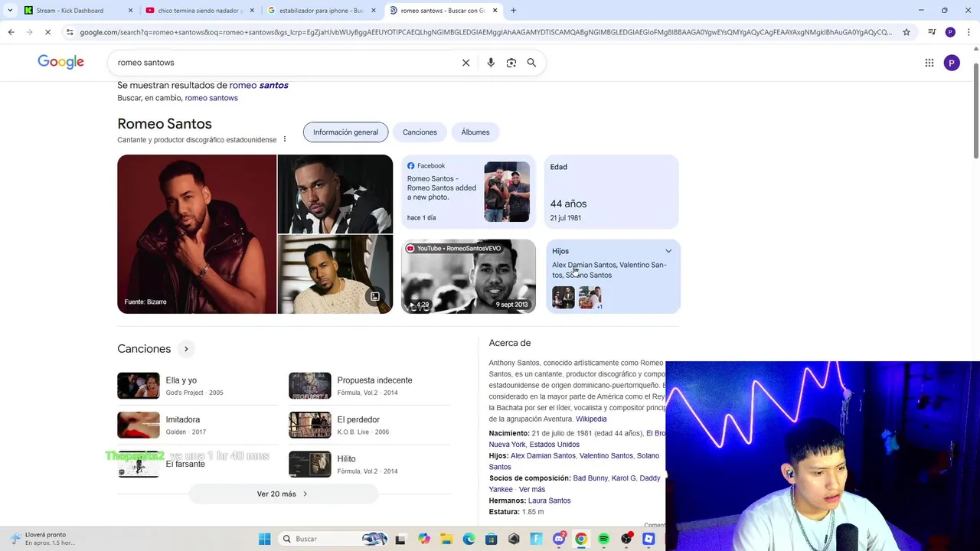
Task: Open the Facebook Romeo Santos post card
Action: [x=469, y=192]
